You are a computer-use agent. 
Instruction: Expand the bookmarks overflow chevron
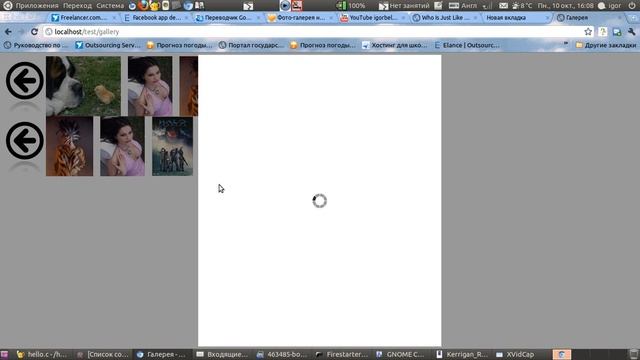tap(566, 44)
